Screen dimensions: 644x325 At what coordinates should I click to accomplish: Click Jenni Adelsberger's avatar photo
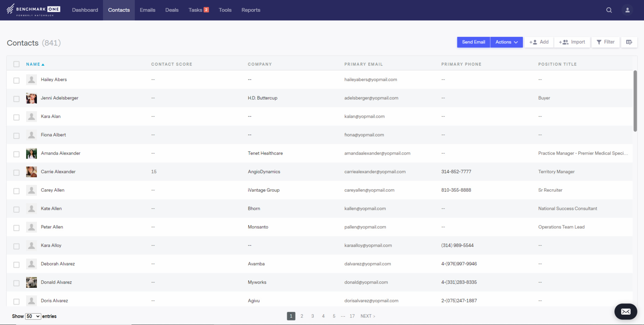pos(31,98)
